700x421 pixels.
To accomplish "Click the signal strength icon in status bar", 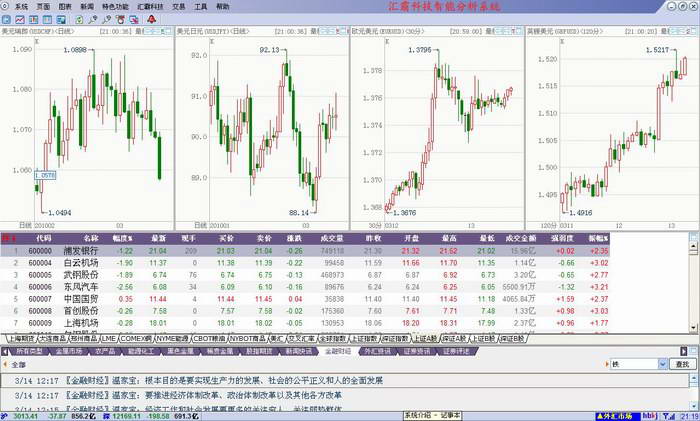I will coord(668,416).
